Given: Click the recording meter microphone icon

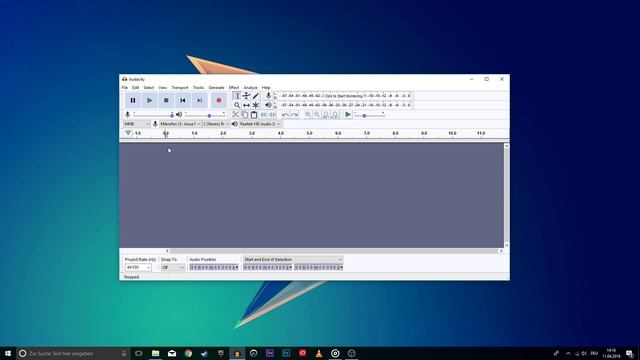Looking at the screenshot, I should 268,96.
